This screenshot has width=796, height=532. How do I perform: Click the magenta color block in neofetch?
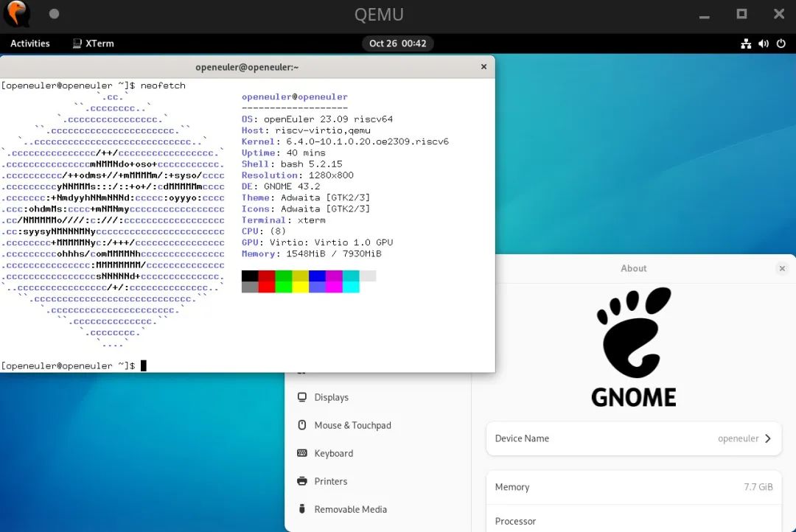(x=334, y=276)
